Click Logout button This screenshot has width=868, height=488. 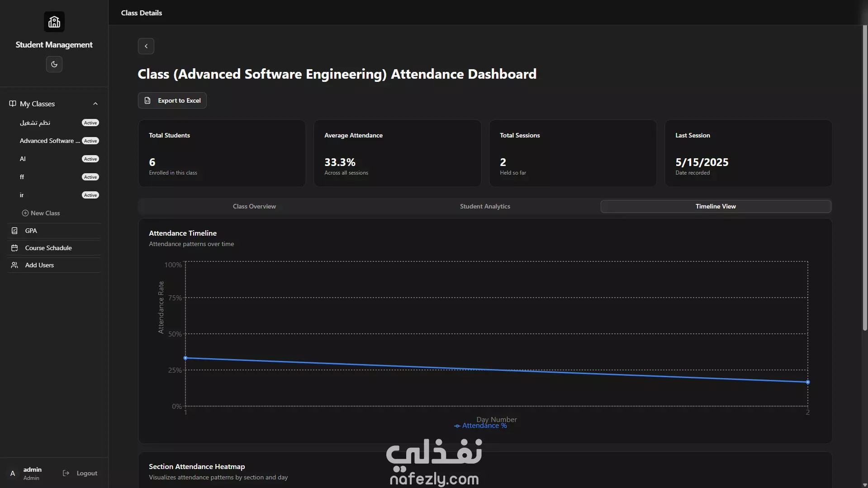point(80,473)
